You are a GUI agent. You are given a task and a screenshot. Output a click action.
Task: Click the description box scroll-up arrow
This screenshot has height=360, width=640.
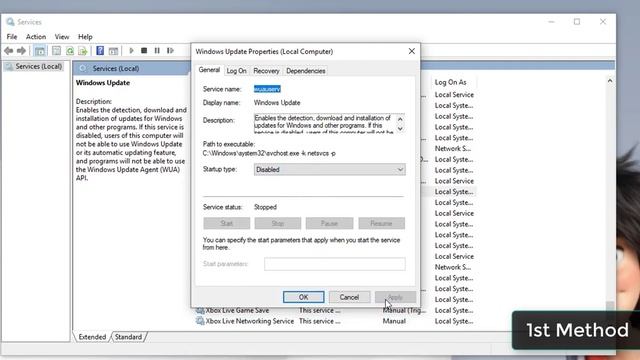click(x=400, y=119)
